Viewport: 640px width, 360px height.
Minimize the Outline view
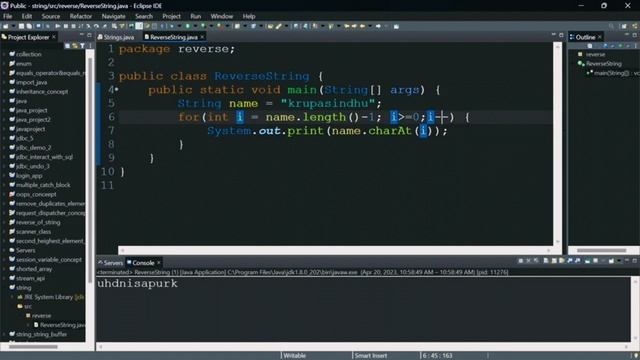(627, 35)
